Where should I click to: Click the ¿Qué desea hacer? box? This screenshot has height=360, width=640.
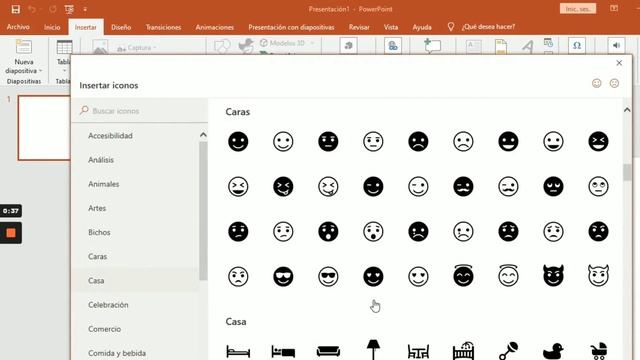pyautogui.click(x=488, y=27)
